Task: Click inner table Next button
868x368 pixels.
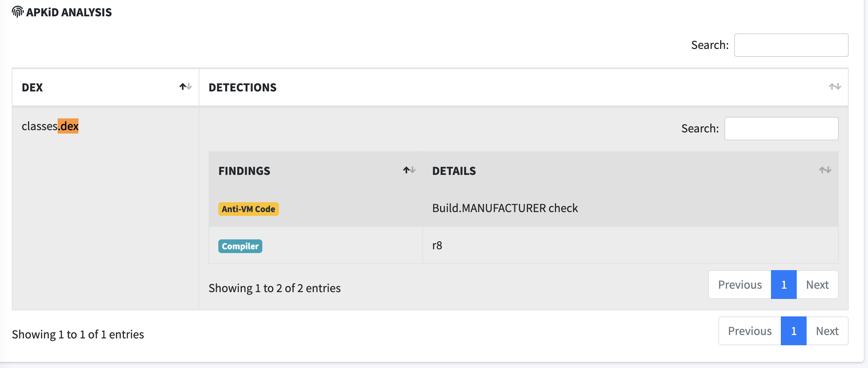Action: point(817,285)
